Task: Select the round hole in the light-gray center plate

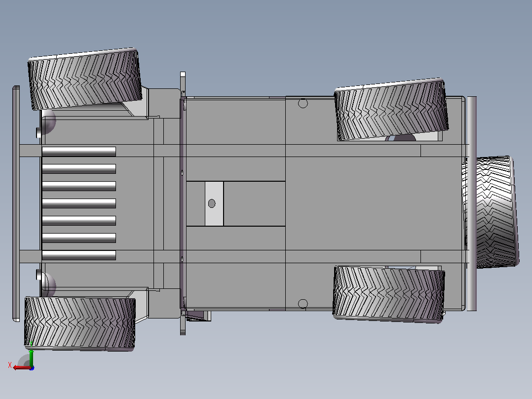Action: [x=212, y=203]
